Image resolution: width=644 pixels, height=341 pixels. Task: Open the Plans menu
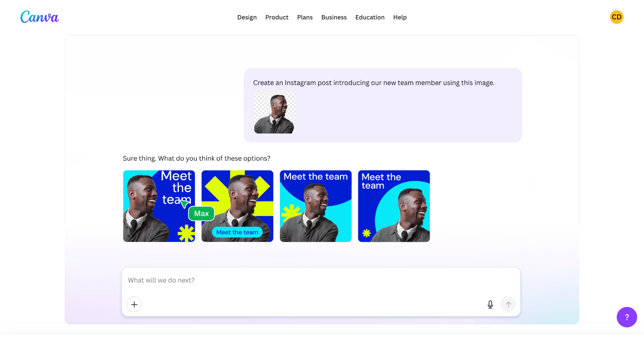305,17
